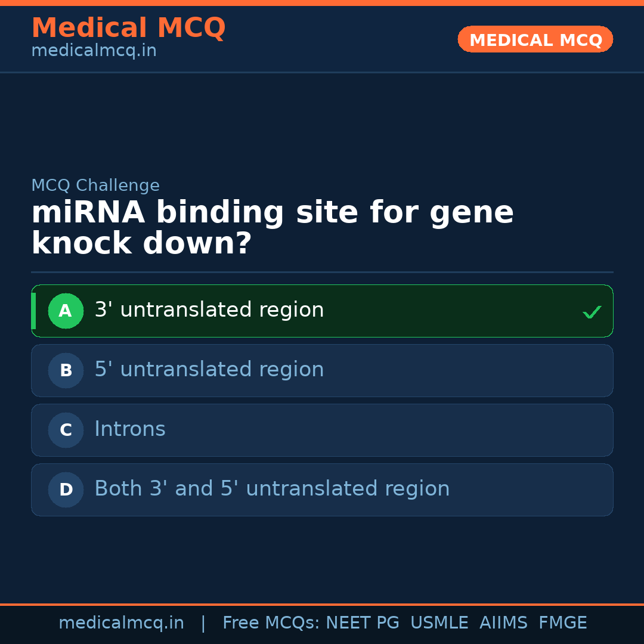Click the orange MEDICAL MCQ badge
The width and height of the screenshot is (644, 644).
click(x=535, y=39)
